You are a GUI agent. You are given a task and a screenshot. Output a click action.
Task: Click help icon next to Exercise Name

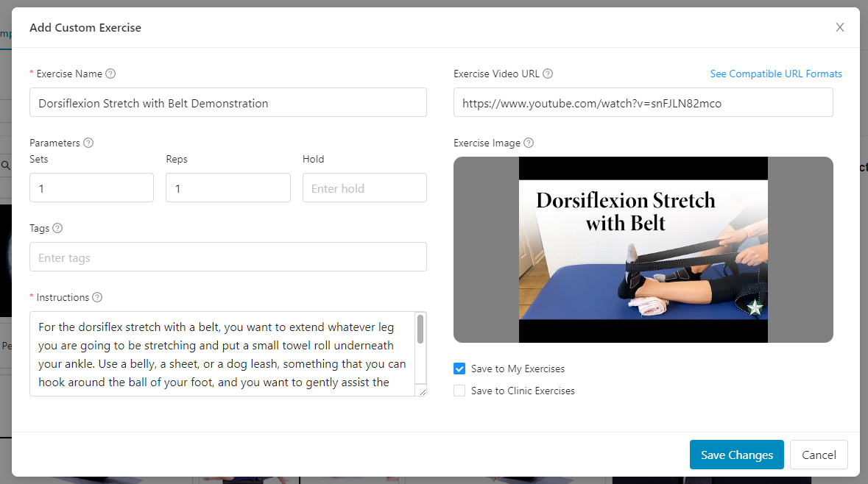(110, 74)
